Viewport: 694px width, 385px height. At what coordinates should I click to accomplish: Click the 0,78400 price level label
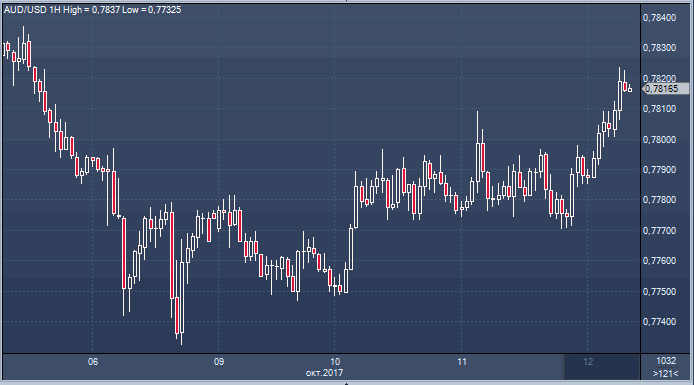(659, 18)
